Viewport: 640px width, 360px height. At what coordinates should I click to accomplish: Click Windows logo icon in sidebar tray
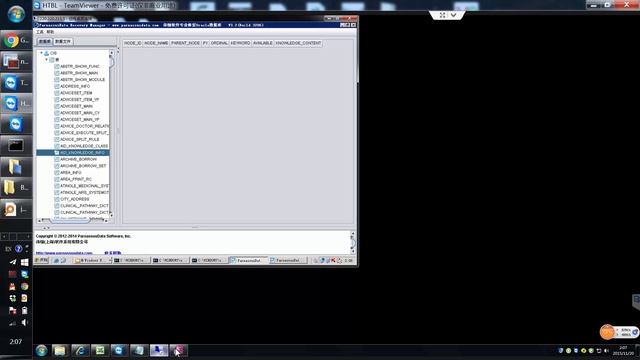(24, 262)
